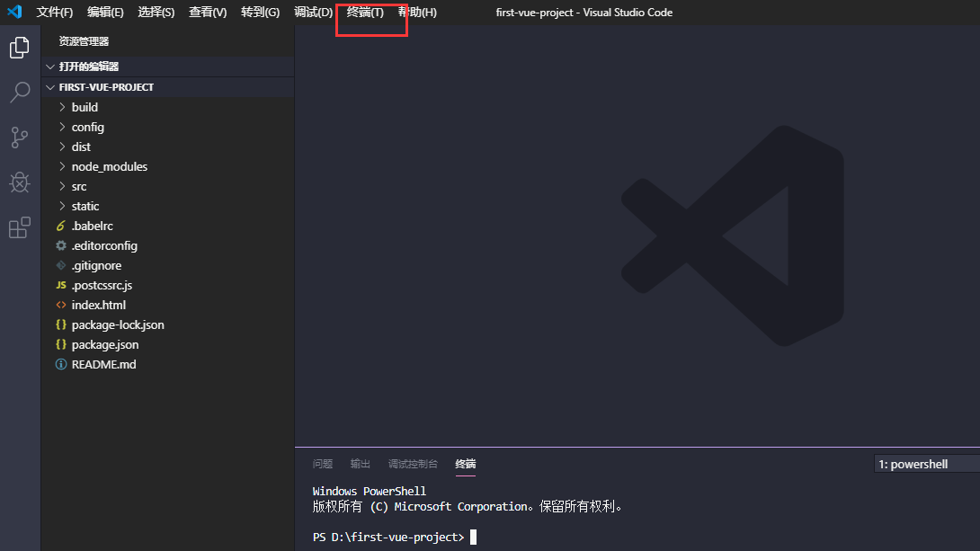Open the 帮助(H) menu
This screenshot has height=551, width=980.
(417, 13)
